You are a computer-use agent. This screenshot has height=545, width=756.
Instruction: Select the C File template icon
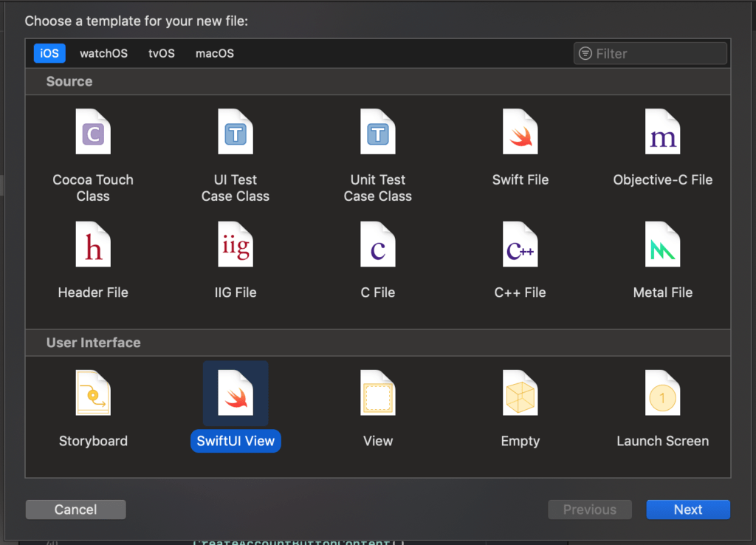378,244
